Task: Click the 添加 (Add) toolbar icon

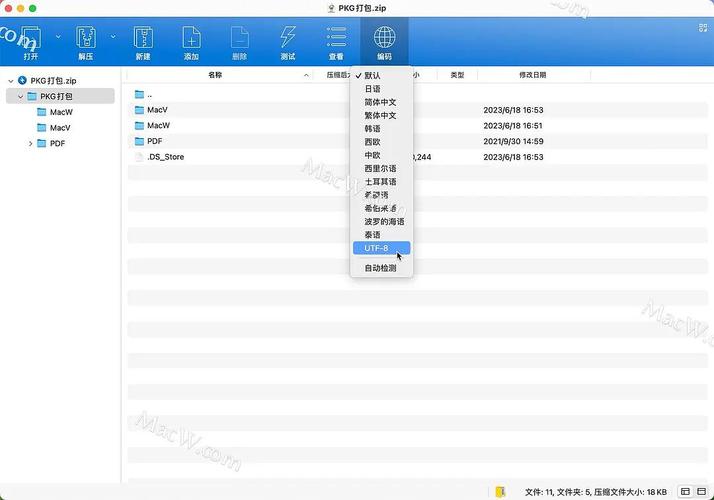Action: 191,38
